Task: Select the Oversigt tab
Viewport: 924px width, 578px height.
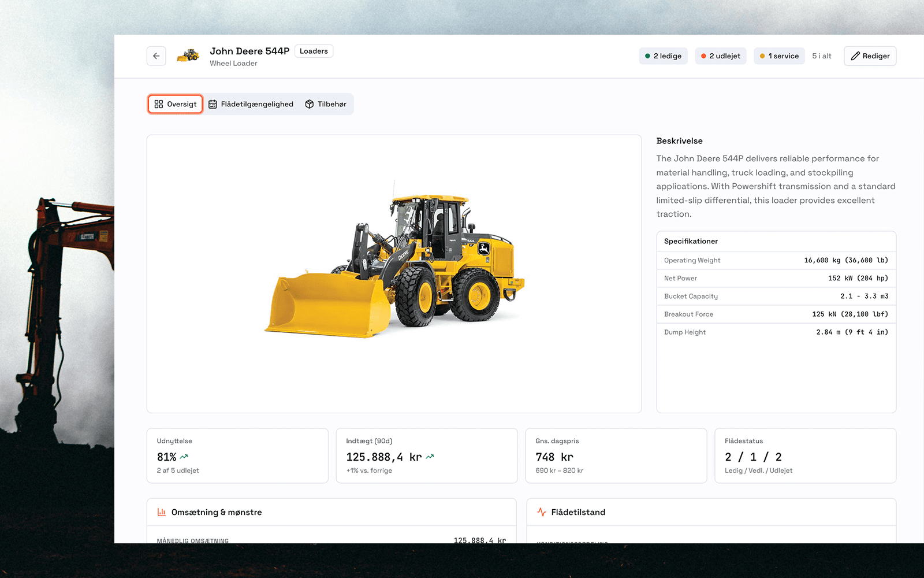Action: click(176, 104)
